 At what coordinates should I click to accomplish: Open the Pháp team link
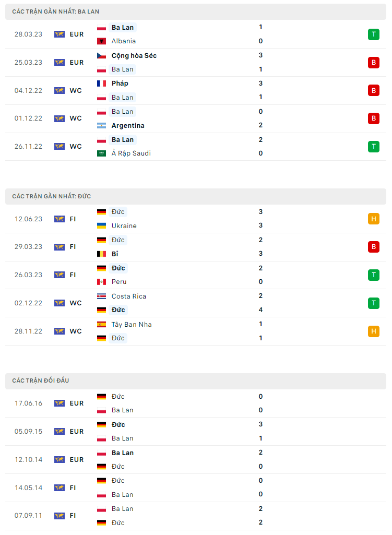120,84
